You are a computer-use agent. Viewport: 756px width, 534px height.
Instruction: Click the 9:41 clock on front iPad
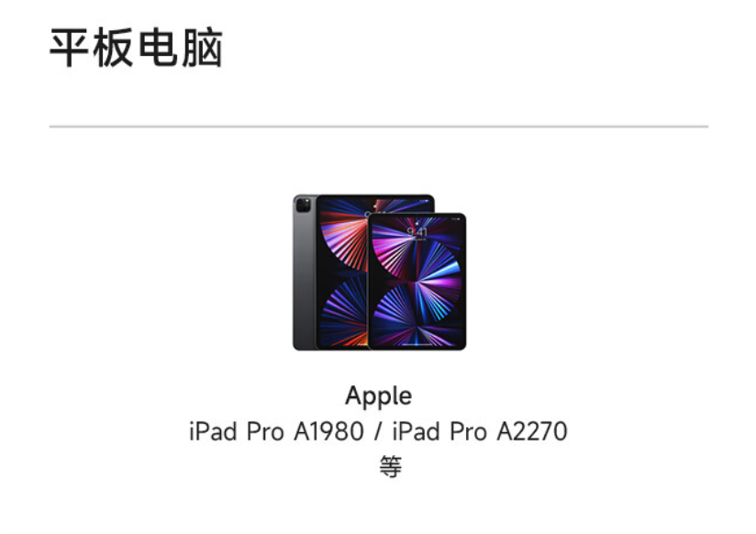(x=417, y=231)
